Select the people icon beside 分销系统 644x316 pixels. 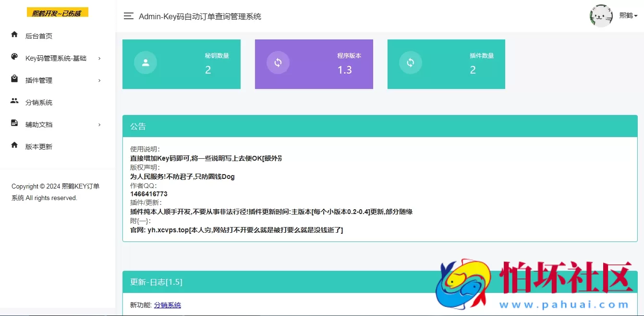coord(14,102)
